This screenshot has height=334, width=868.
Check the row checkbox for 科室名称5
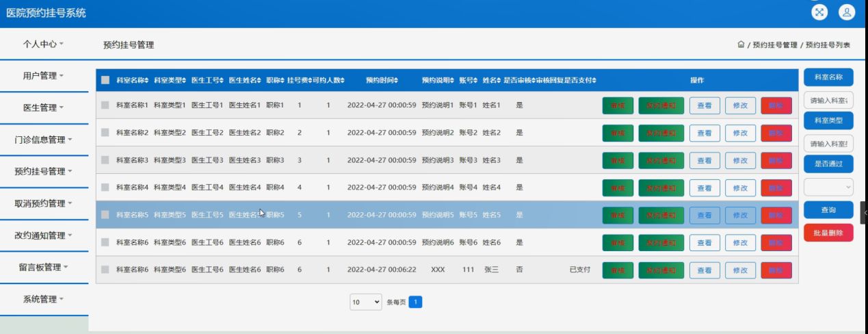coord(105,214)
